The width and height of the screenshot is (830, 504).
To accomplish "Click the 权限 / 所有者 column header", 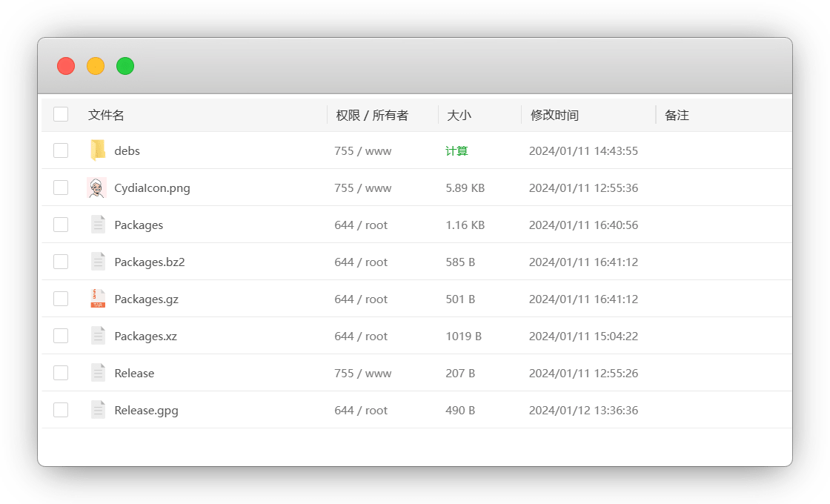I will (x=372, y=115).
